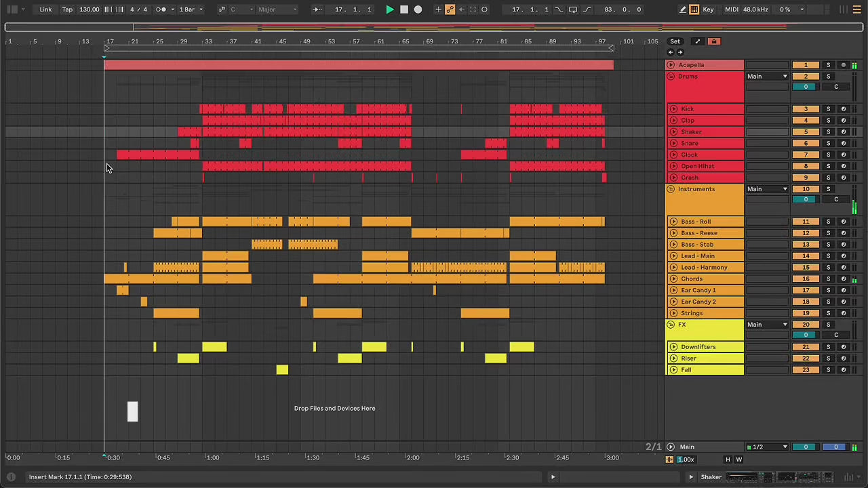
Task: Open the Key map mode
Action: click(x=709, y=9)
